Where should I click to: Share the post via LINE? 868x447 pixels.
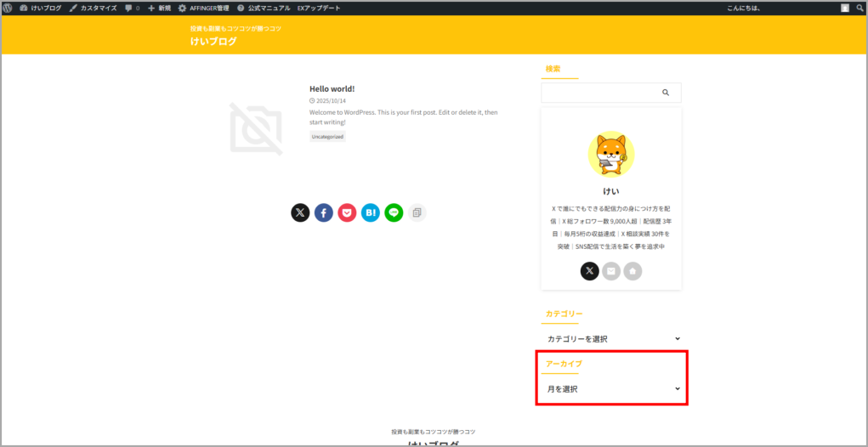coord(393,212)
